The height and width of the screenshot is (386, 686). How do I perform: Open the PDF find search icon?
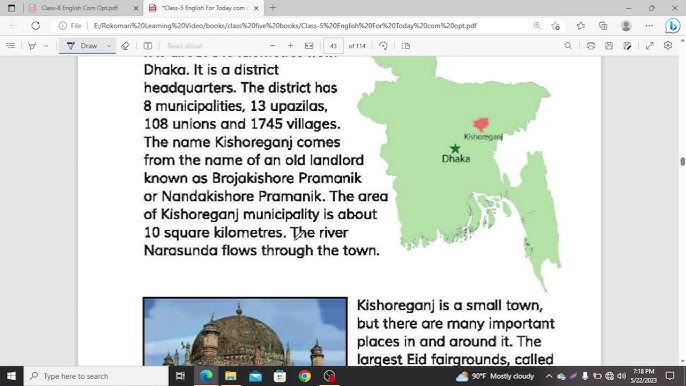coord(568,46)
